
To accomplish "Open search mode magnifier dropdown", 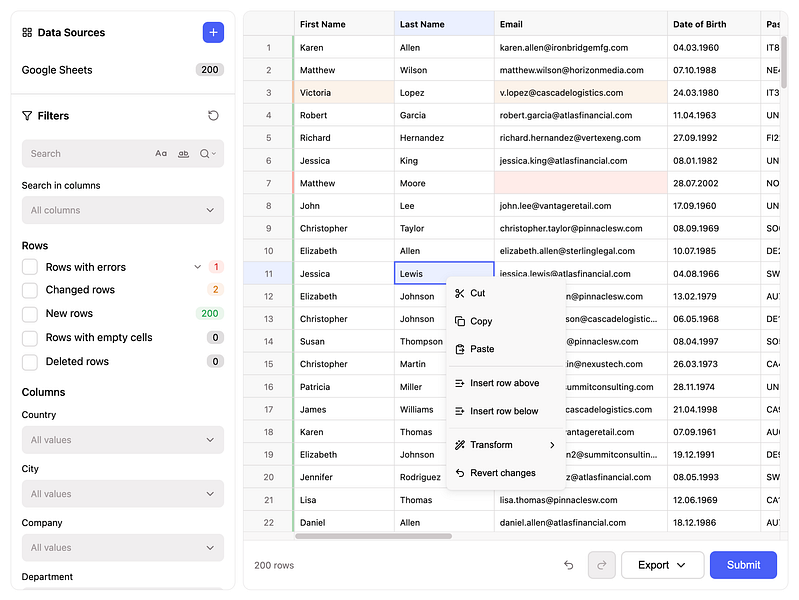I will click(207, 153).
